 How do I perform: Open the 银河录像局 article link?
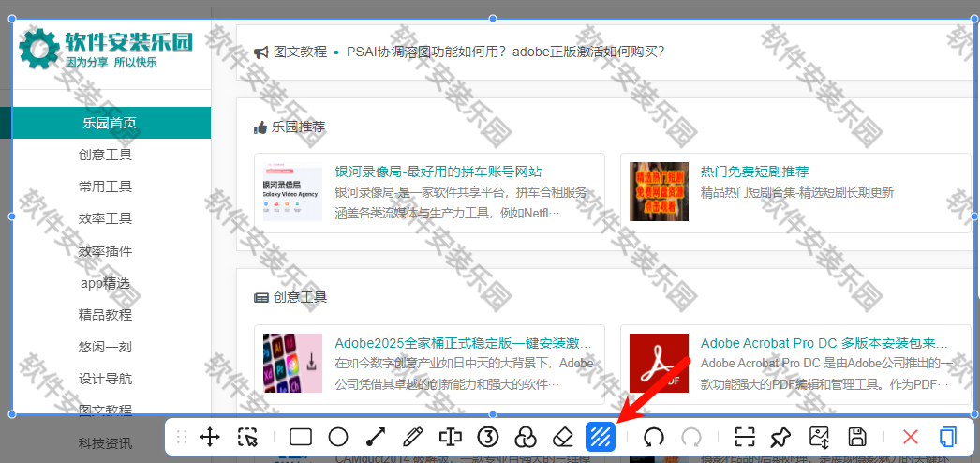point(438,172)
